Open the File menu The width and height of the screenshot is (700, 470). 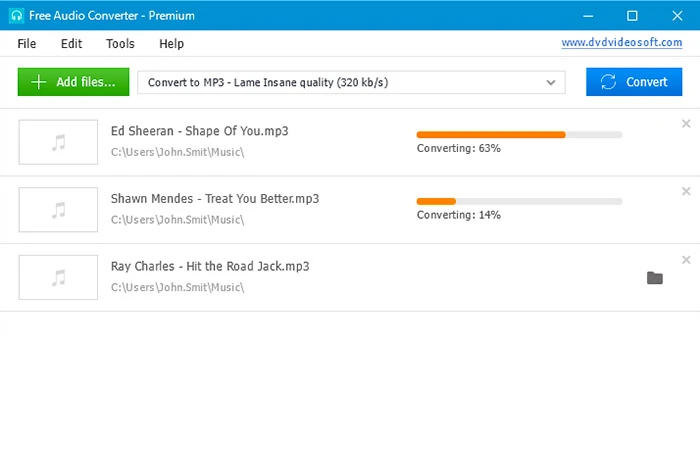pos(26,44)
